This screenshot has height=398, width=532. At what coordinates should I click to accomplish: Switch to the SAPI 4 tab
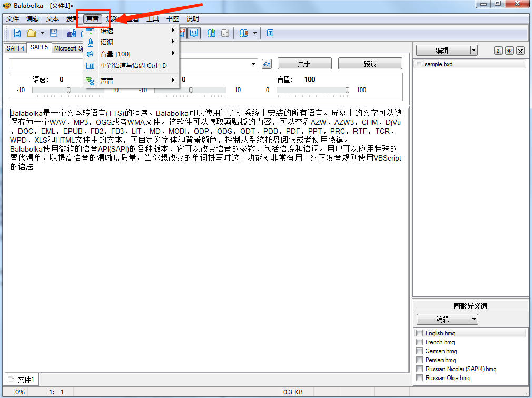pos(15,48)
